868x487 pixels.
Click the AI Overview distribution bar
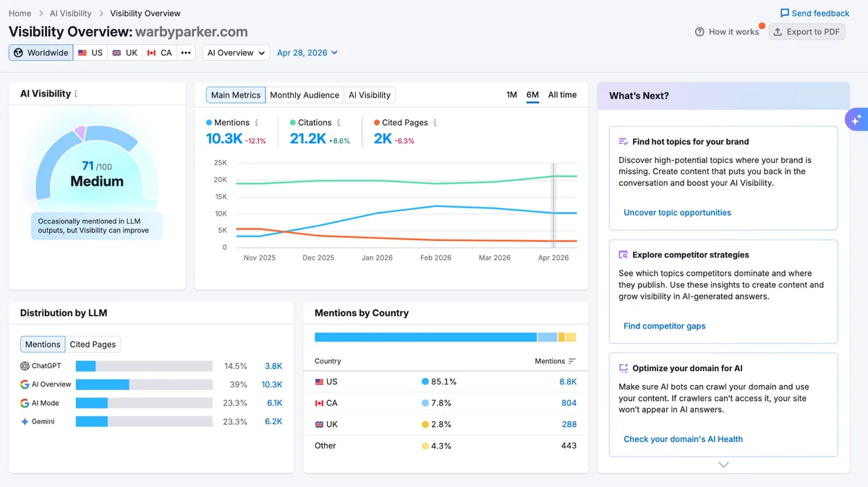(144, 384)
